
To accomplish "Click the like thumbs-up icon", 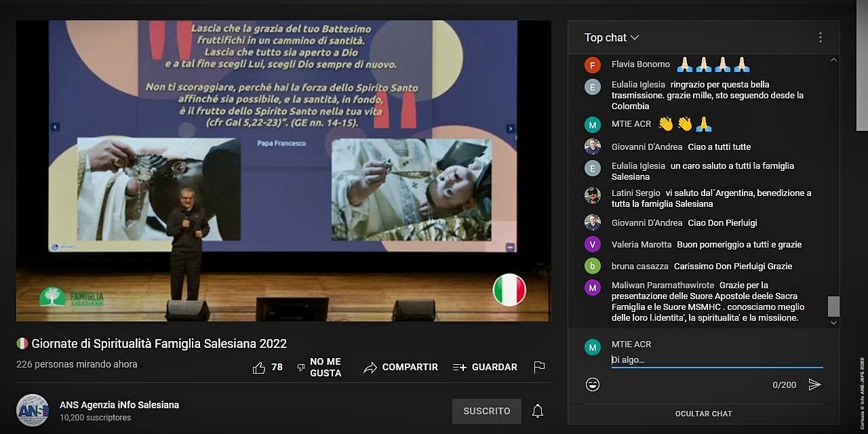I will point(259,368).
